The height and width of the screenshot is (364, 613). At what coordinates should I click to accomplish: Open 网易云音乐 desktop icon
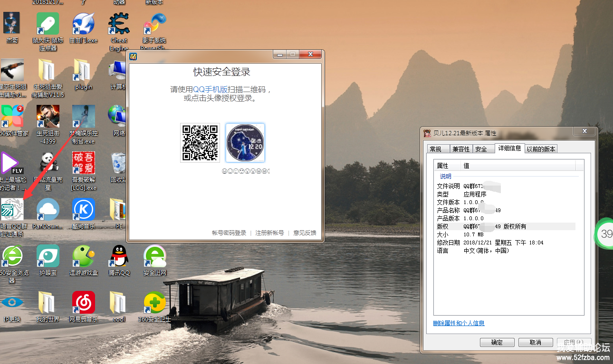[x=84, y=303]
